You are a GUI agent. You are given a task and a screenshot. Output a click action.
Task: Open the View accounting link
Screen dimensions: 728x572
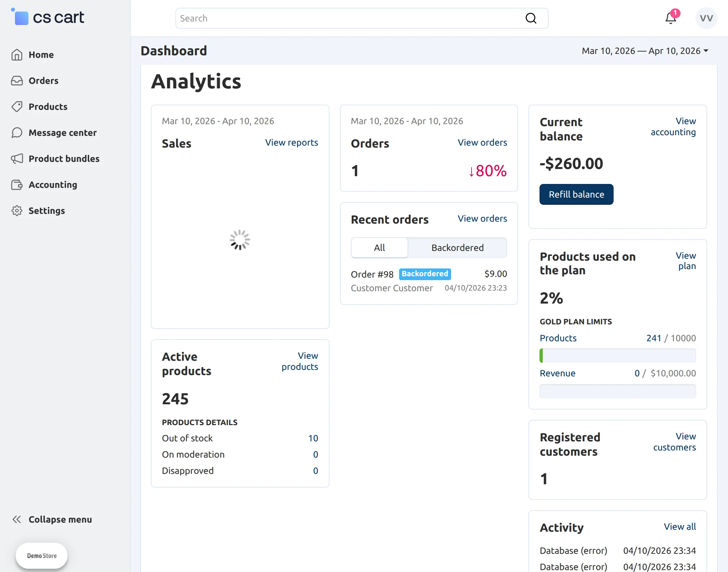click(x=673, y=127)
